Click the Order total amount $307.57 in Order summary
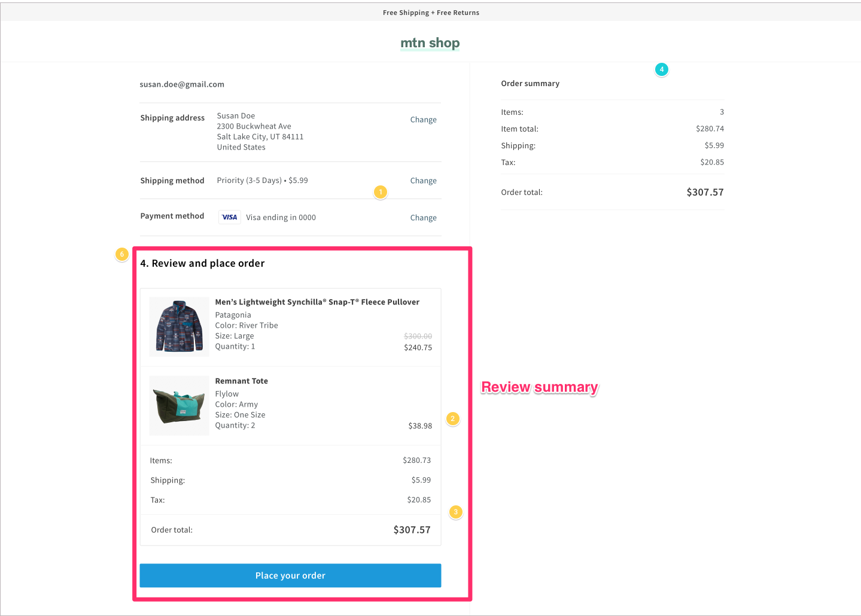 click(x=705, y=192)
